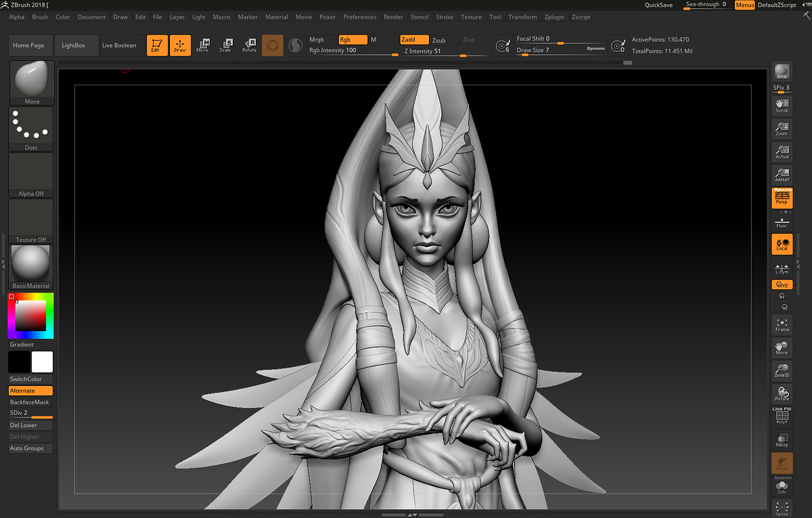Open LightBox
Image resolution: width=812 pixels, height=518 pixels.
click(76, 45)
